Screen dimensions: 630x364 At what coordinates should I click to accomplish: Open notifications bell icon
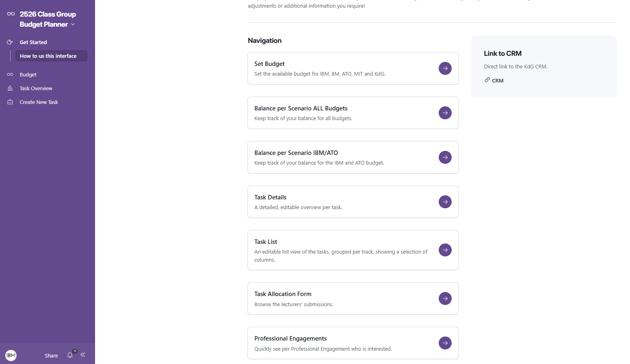pos(70,355)
